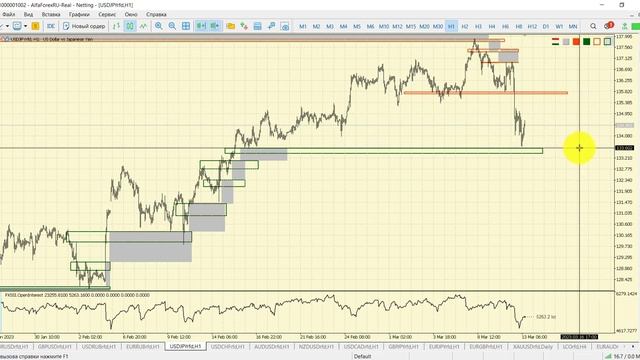Viewport: 640px width, 360px height.
Task: Switch to the AUDUSD H1 chart tab
Action: pos(272,347)
